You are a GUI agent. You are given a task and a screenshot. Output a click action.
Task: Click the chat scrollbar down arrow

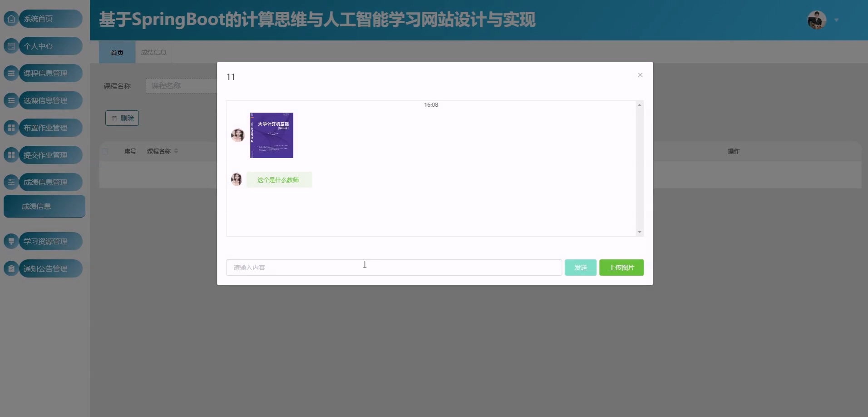click(x=640, y=232)
